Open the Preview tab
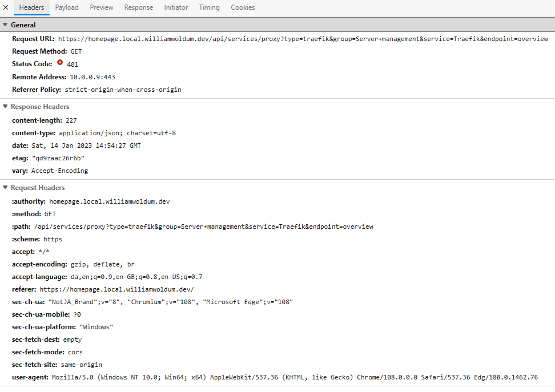This screenshot has height=392, width=555. (101, 7)
